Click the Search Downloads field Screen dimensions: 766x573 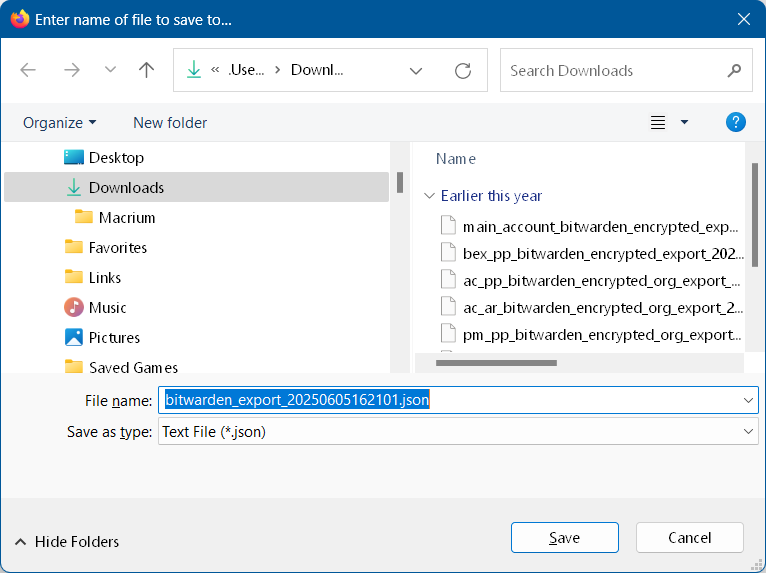click(626, 70)
